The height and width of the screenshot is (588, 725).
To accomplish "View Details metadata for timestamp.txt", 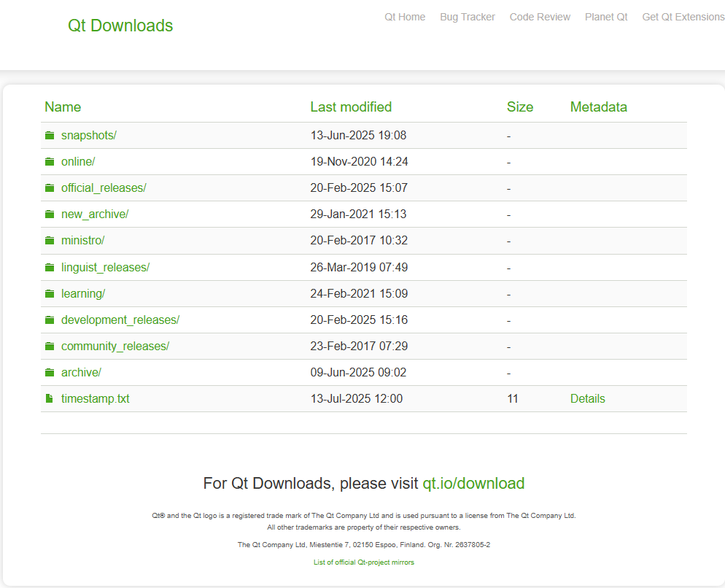I will [x=588, y=399].
